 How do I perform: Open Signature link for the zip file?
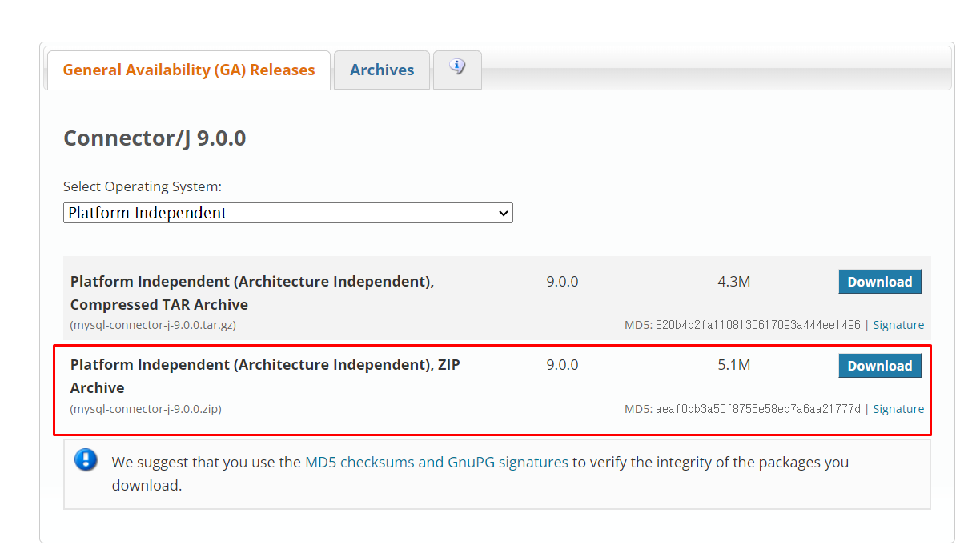pyautogui.click(x=898, y=409)
